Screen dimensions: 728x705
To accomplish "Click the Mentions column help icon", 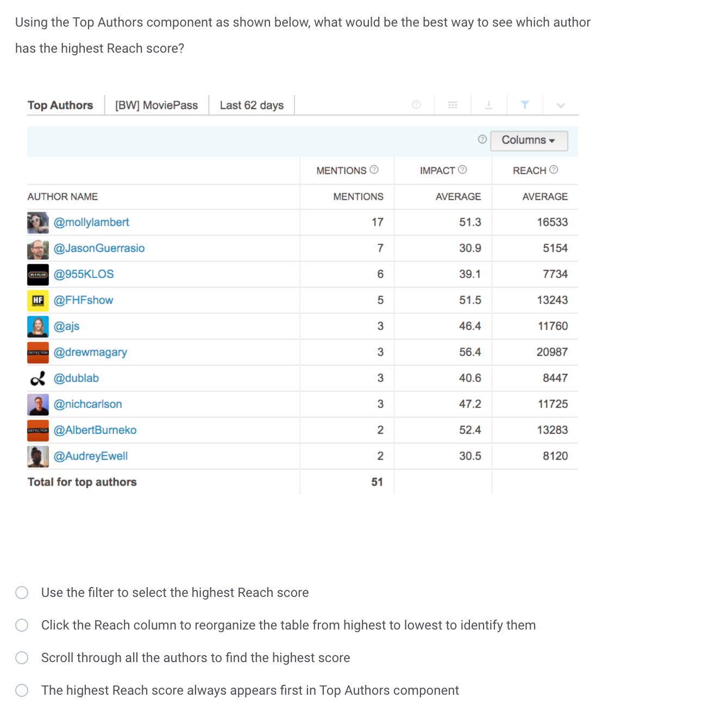I will (374, 169).
